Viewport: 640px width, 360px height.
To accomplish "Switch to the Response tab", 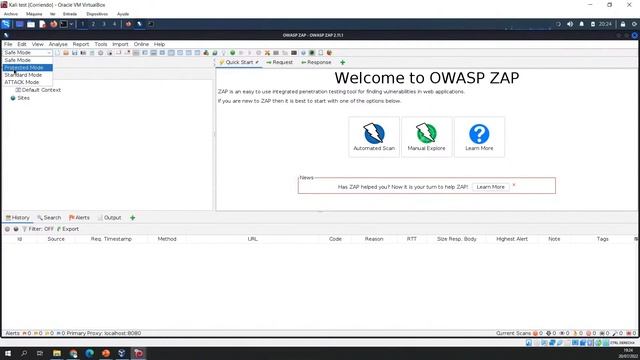I will (x=316, y=62).
